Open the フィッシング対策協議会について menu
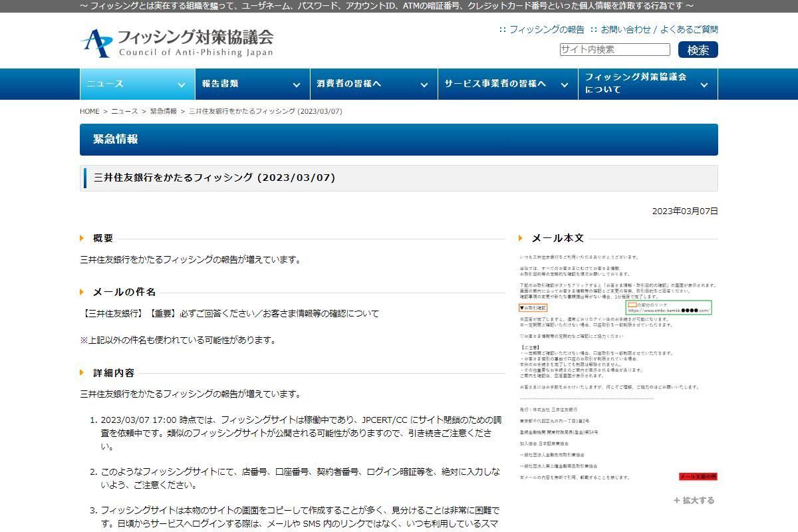798x532 pixels. point(648,84)
